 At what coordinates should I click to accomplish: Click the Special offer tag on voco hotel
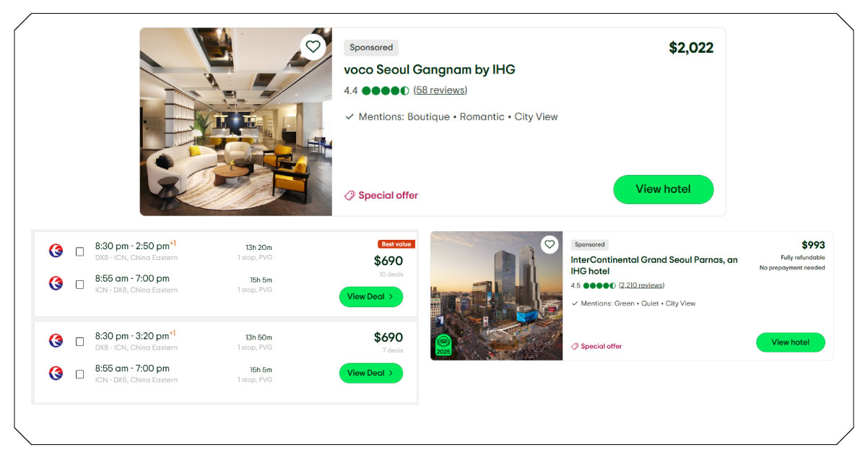click(x=381, y=195)
